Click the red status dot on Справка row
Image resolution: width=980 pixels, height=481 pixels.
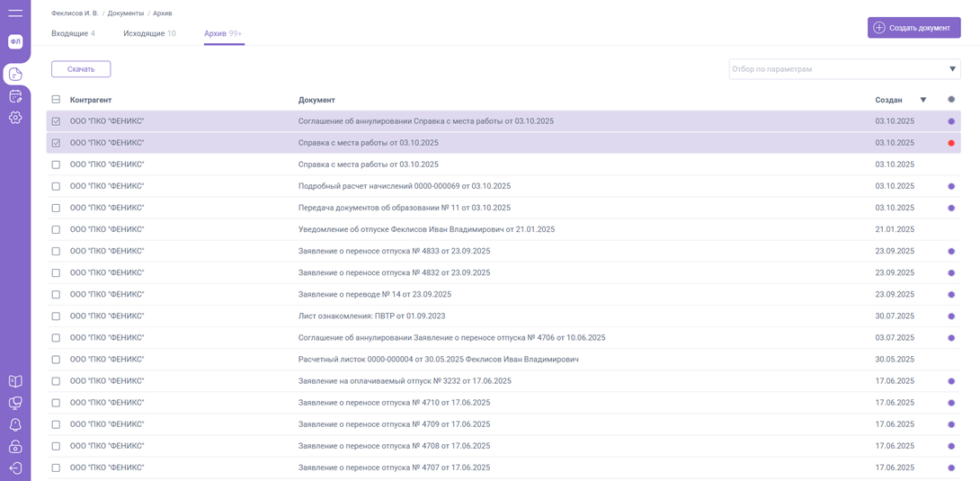coord(951,143)
